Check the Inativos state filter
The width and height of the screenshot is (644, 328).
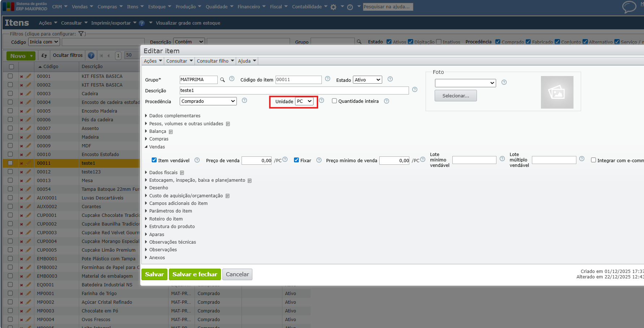439,42
